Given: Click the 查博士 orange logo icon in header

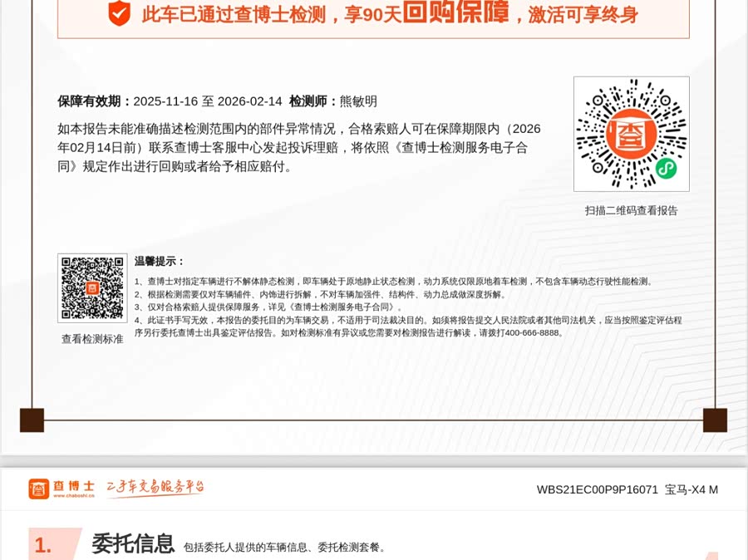Looking at the screenshot, I should [x=38, y=489].
